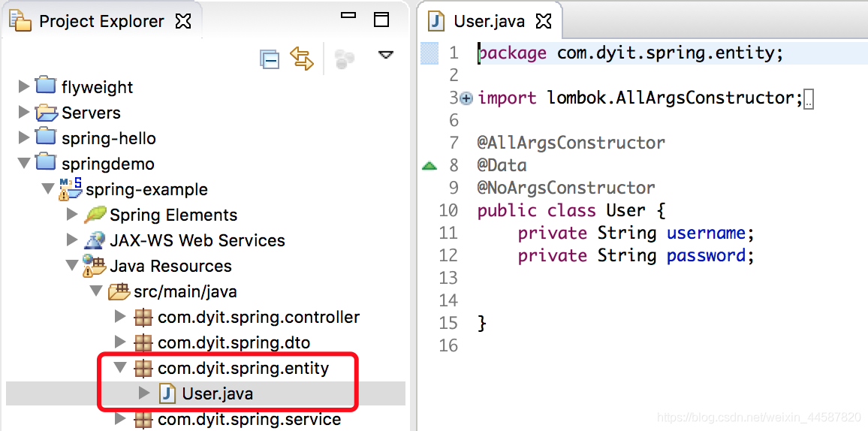Expand the Servers folder
Screen dimensions: 868x431
[x=24, y=113]
